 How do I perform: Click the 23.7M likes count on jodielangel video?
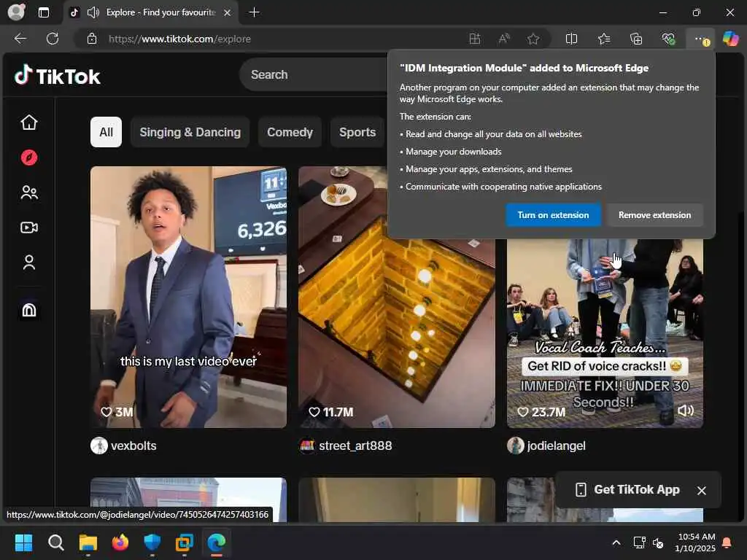(549, 412)
